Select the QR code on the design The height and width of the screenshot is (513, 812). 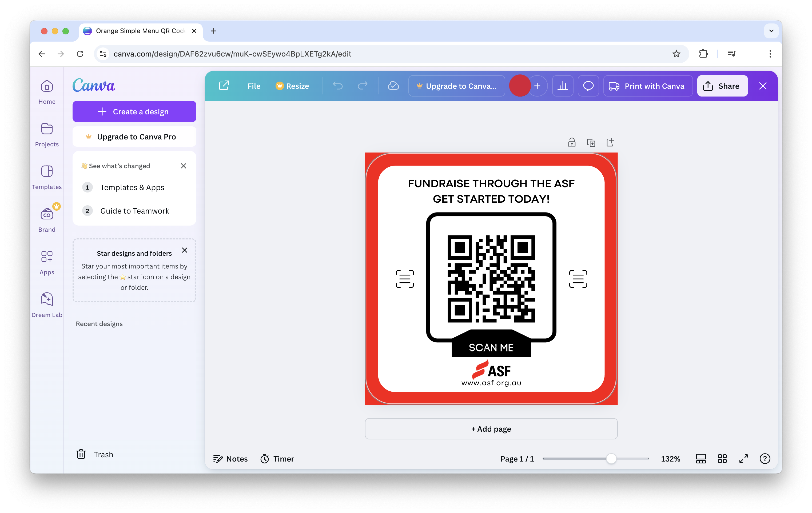pos(491,279)
